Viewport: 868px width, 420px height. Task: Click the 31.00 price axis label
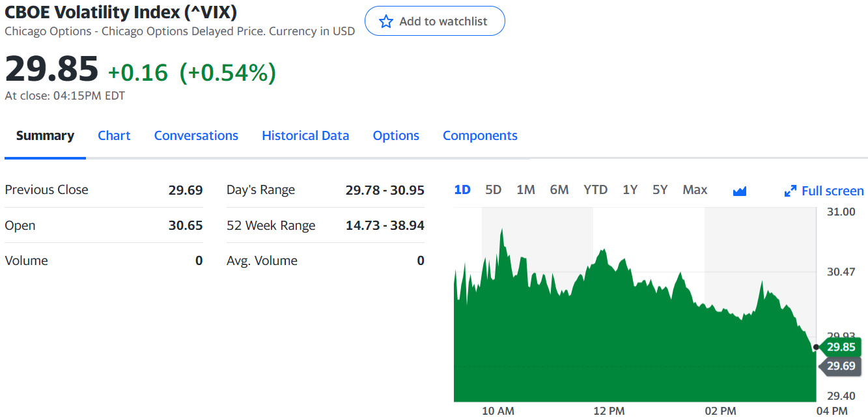point(841,212)
